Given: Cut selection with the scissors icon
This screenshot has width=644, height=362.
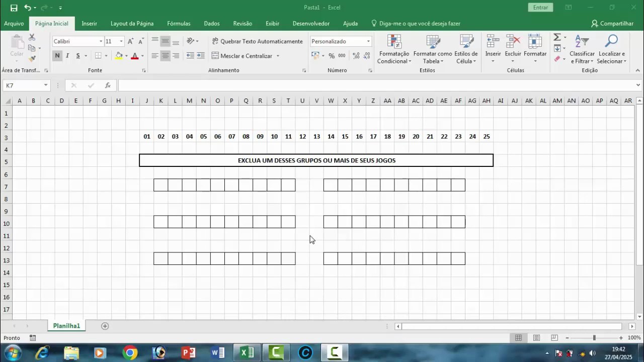Looking at the screenshot, I should point(32,37).
